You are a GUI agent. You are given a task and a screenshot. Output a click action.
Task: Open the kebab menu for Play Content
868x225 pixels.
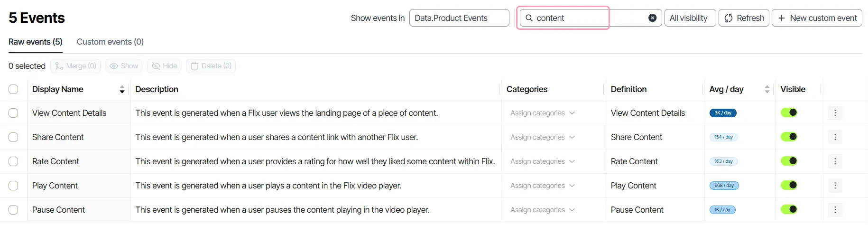click(x=835, y=186)
